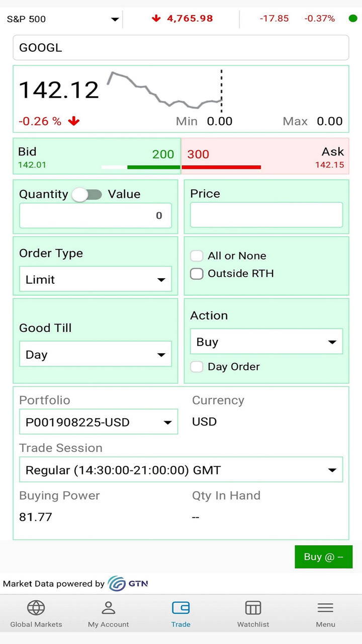Tick the Day Order checkbox

pos(197,367)
